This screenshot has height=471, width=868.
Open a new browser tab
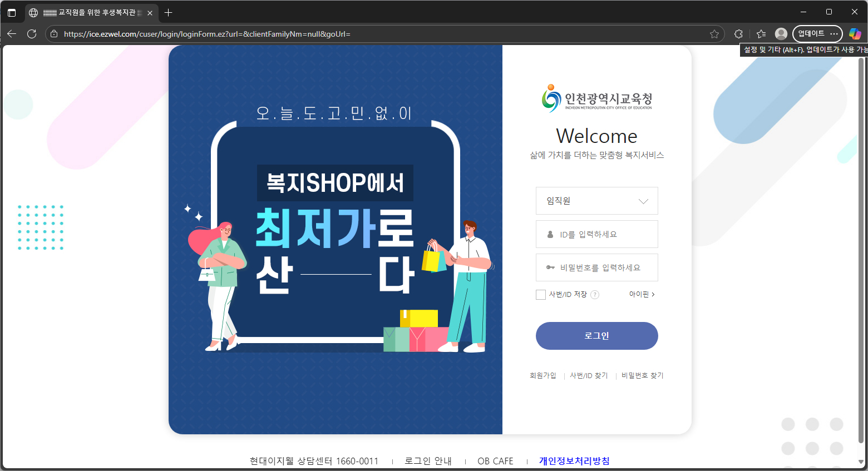pos(168,12)
